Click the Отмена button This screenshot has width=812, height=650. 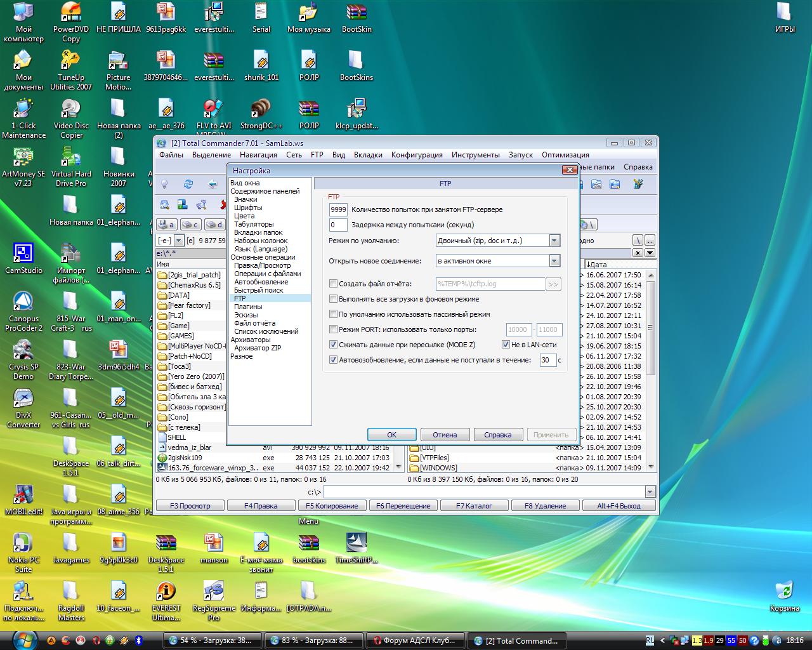[445, 435]
